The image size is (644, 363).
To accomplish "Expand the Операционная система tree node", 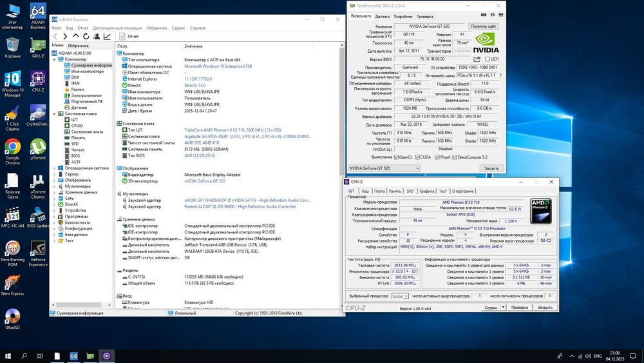I will (54, 168).
